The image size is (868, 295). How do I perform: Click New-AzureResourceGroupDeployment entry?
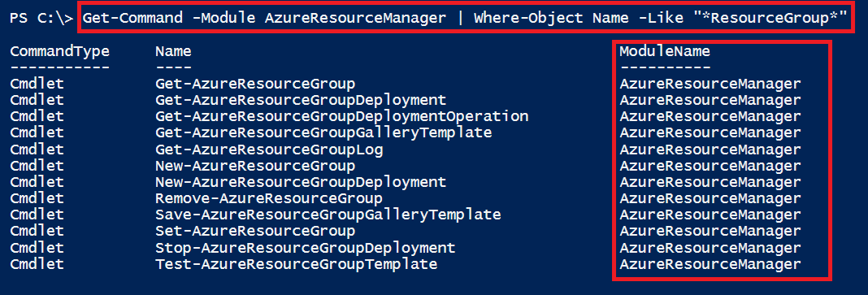(301, 182)
